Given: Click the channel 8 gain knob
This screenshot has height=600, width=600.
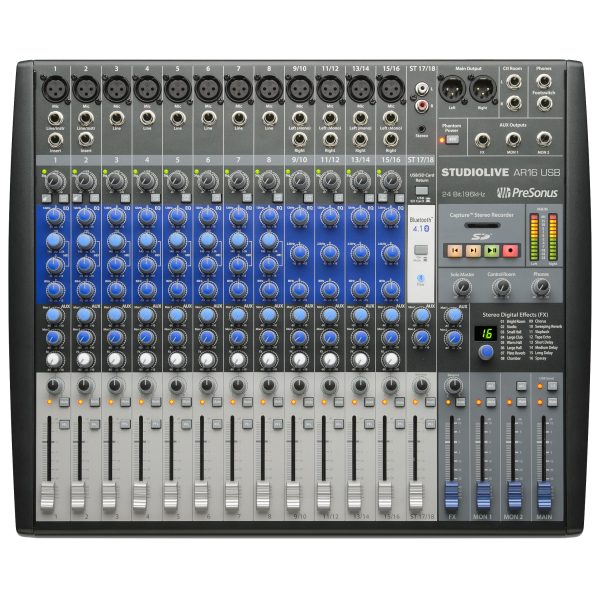Looking at the screenshot, I should tap(269, 180).
